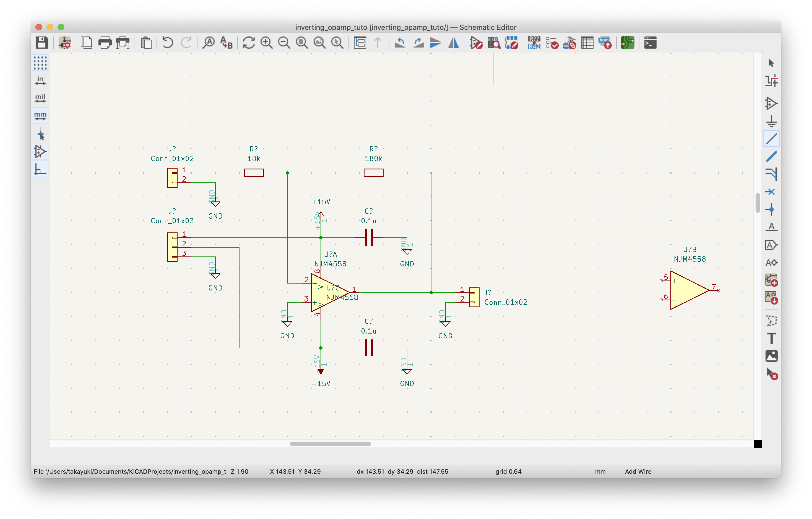Select the Add Net Label tool
This screenshot has height=519, width=812.
tap(771, 227)
